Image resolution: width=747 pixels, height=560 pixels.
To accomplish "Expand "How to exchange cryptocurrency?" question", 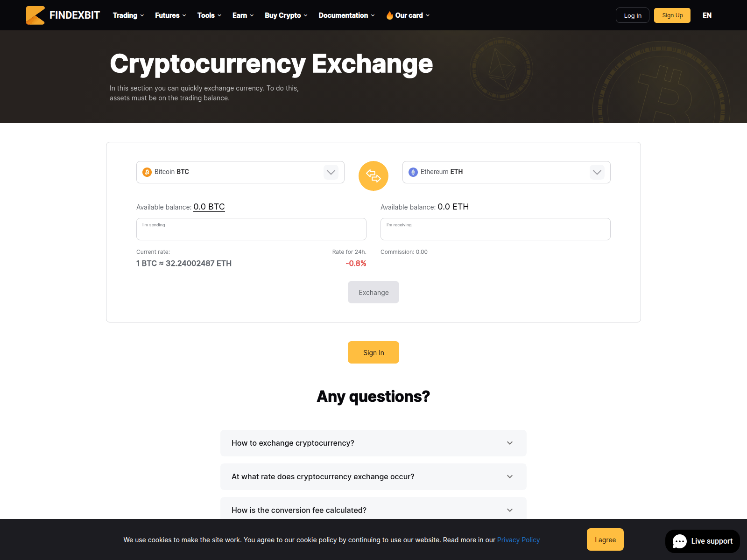I will pyautogui.click(x=373, y=443).
